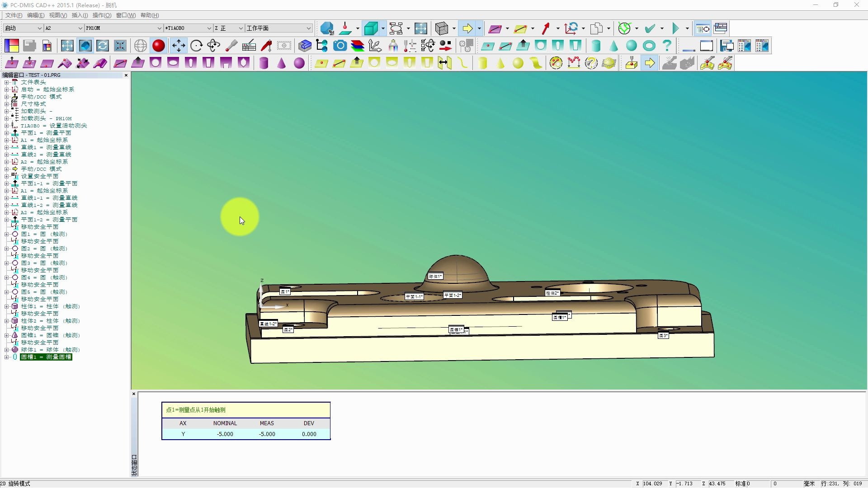
Task: Select the teal cone auto feature icon
Action: click(613, 46)
